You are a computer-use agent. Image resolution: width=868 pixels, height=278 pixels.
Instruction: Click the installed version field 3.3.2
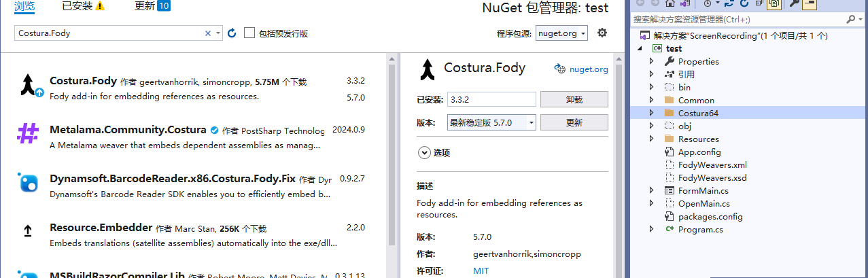pyautogui.click(x=491, y=99)
